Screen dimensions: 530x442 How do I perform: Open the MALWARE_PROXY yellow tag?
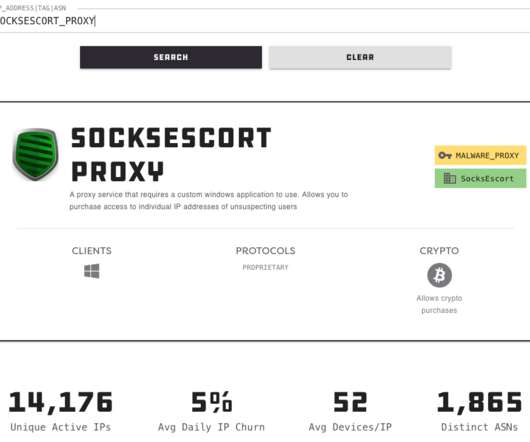point(480,155)
